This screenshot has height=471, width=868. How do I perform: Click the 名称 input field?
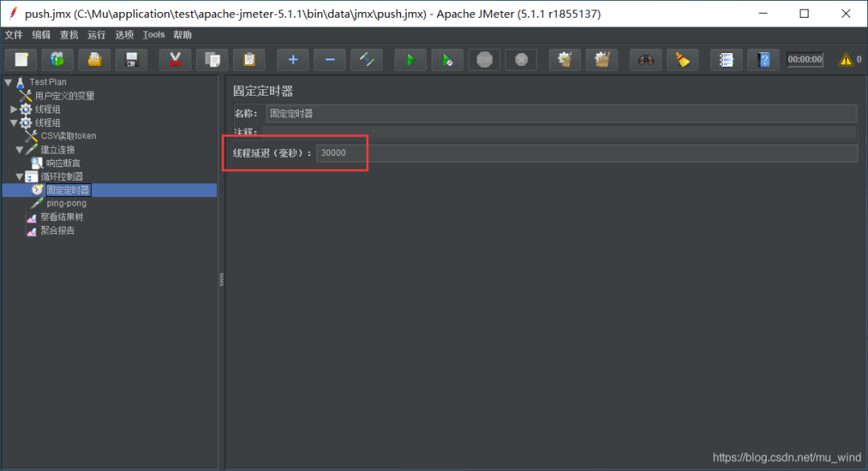[x=561, y=113]
